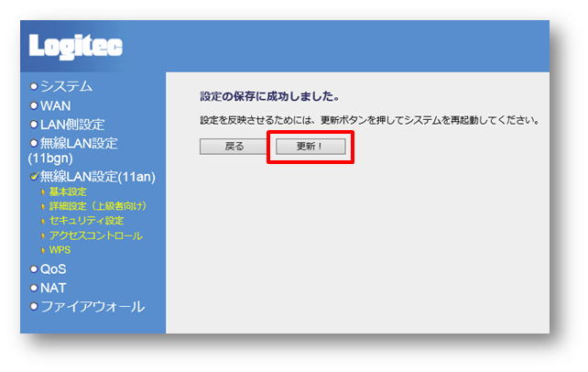The image size is (588, 372).
Task: Click the bullet icon beside NAT
Action: pos(34,288)
